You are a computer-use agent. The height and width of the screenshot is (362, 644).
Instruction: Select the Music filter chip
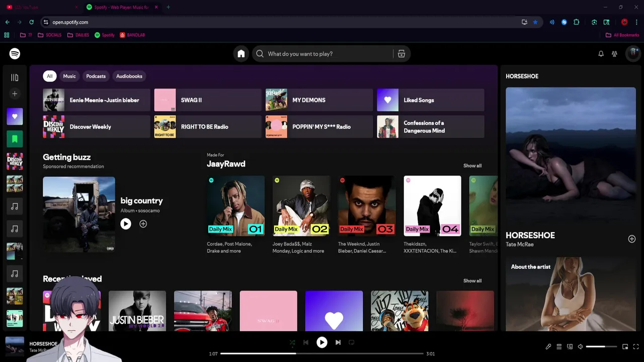click(69, 76)
